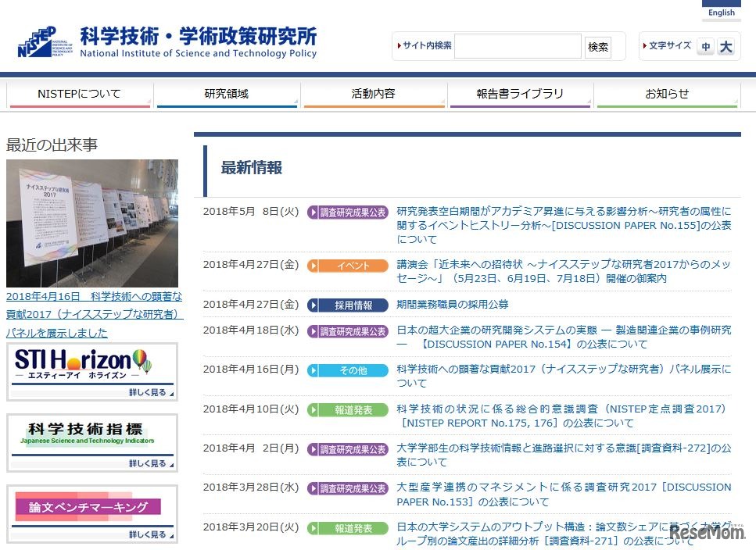Click 調査研究成果公表 tag for April 18 entry
Image resolution: width=756 pixels, height=550 pixels.
pyautogui.click(x=348, y=331)
